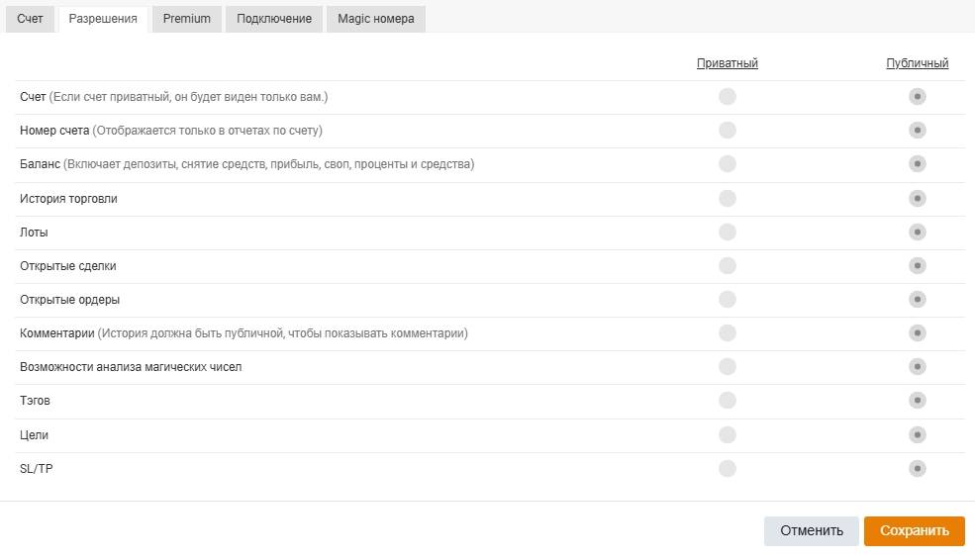Screen dimensions: 975x560
Task: Select Публичный for Комментарии row
Action: (x=918, y=333)
